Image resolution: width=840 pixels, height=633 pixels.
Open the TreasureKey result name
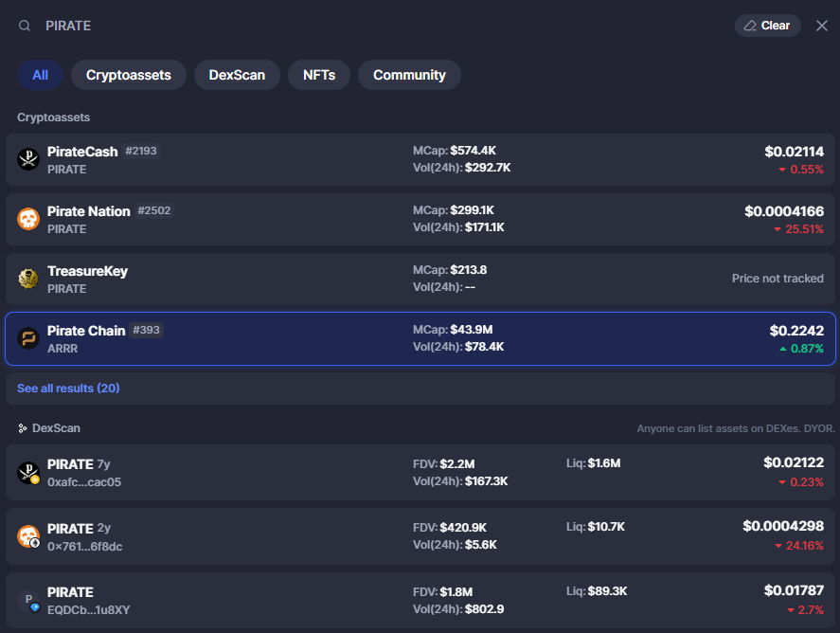coord(87,271)
